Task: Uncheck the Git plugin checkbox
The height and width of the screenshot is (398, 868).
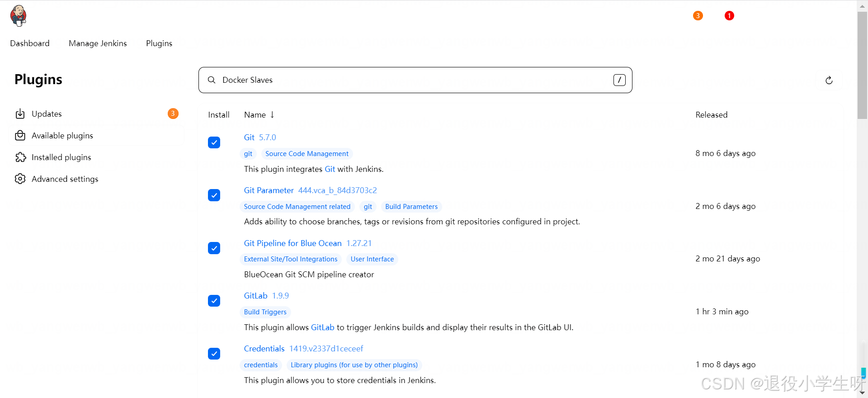Action: 214,142
